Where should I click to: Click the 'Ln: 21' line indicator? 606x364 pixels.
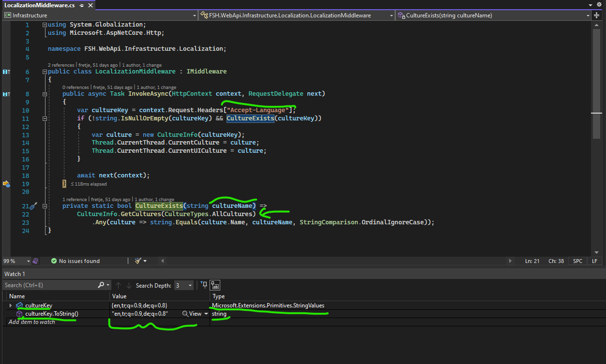point(532,261)
